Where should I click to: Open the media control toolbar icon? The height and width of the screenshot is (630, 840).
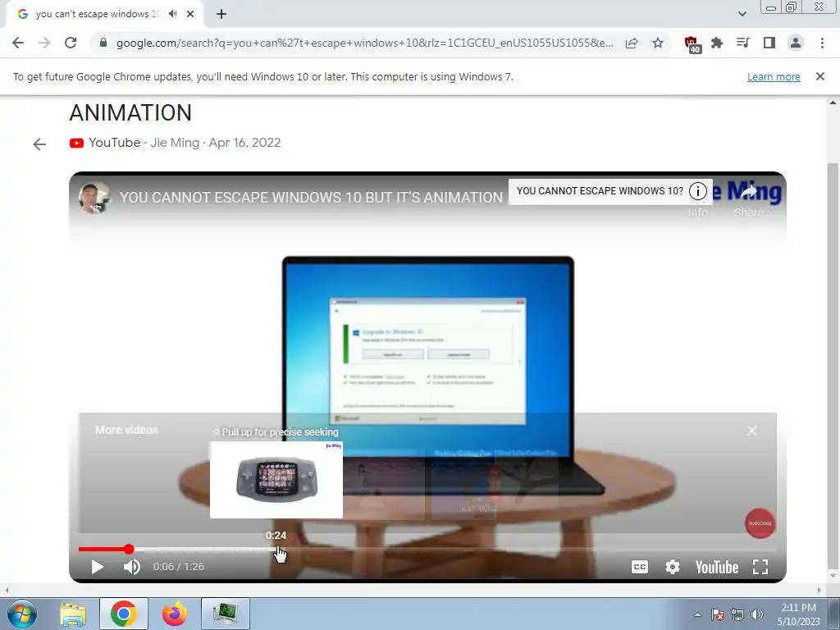[743, 43]
